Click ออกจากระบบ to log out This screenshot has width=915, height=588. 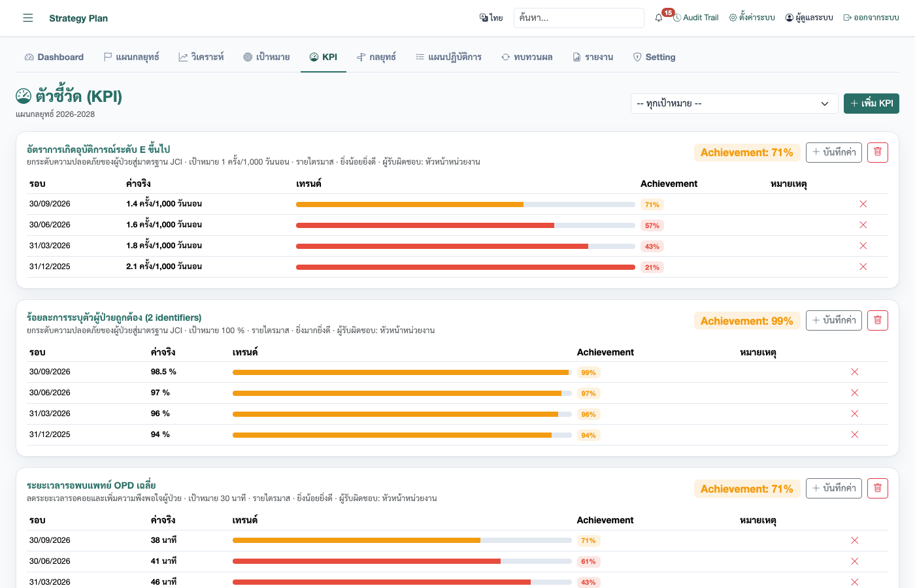click(x=871, y=18)
